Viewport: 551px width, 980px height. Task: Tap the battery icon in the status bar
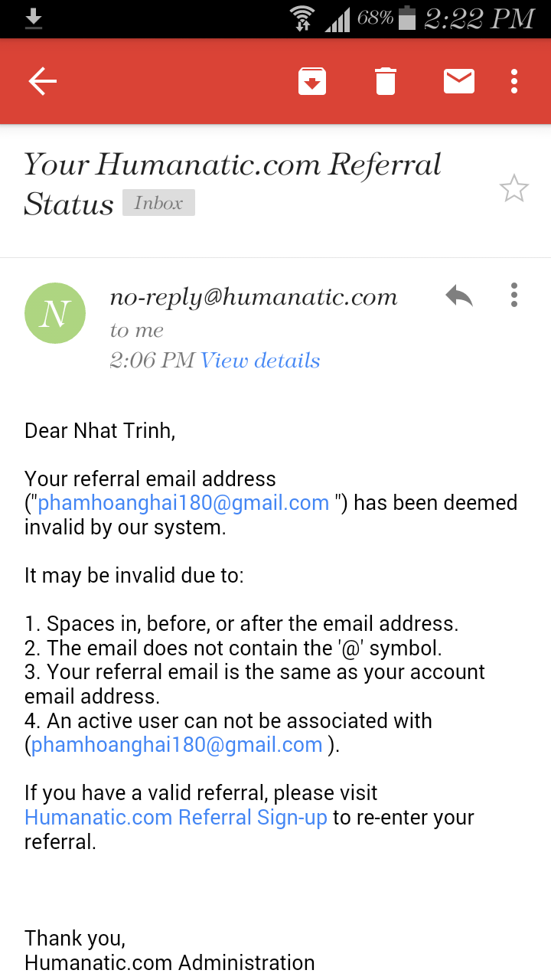[x=407, y=18]
